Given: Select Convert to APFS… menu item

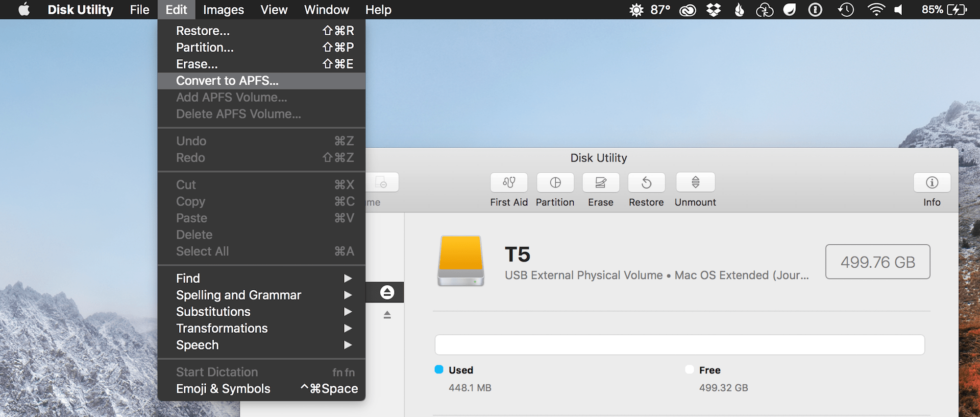Looking at the screenshot, I should [262, 81].
